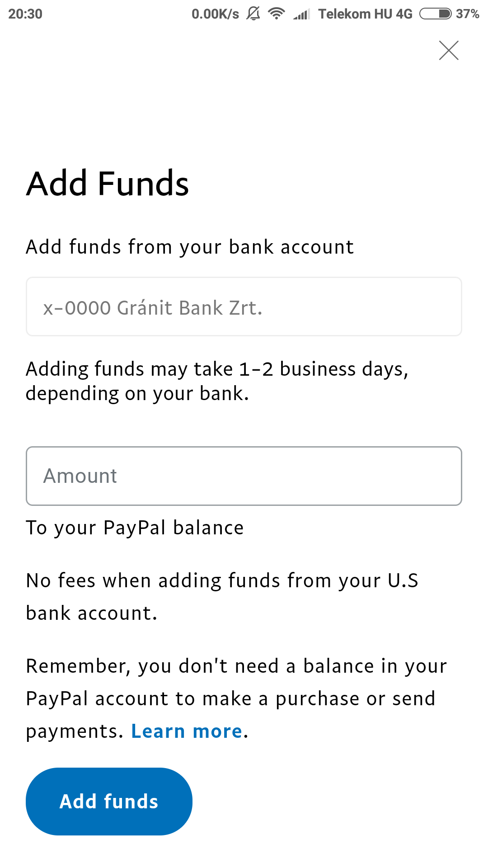Screen dimensions: 488x868
Task: Tap the 'To your PayPal balance' label
Action: [x=135, y=528]
